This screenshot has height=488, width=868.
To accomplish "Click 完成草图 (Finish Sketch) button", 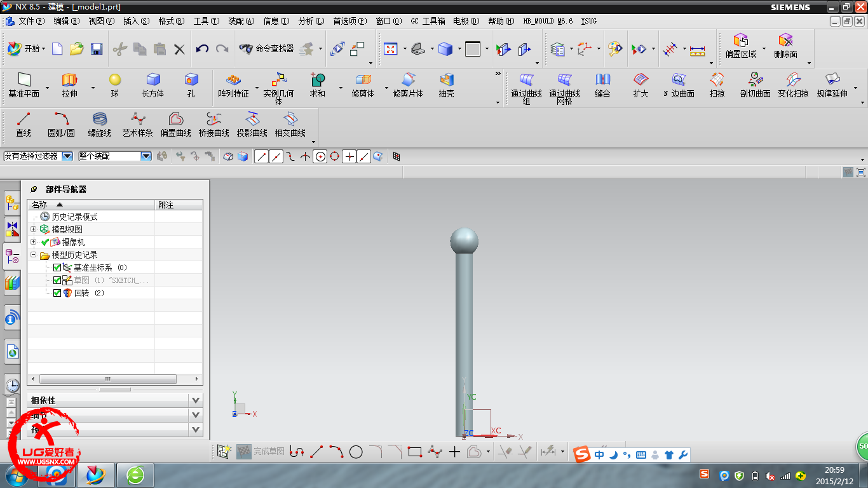I will [261, 452].
